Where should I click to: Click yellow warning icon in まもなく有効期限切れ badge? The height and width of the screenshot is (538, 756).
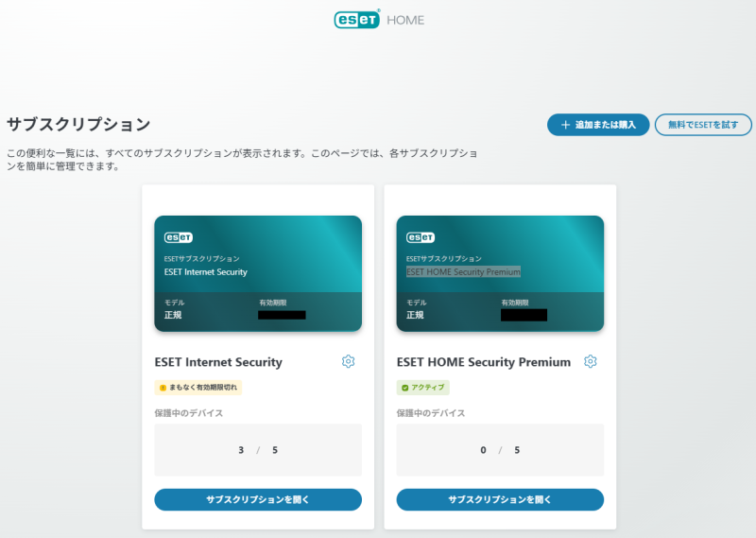(163, 387)
